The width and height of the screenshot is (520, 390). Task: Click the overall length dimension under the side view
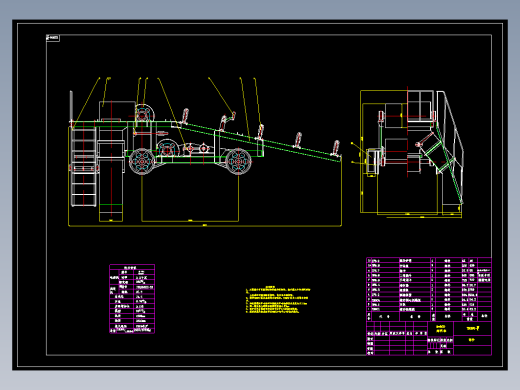[x=205, y=226]
